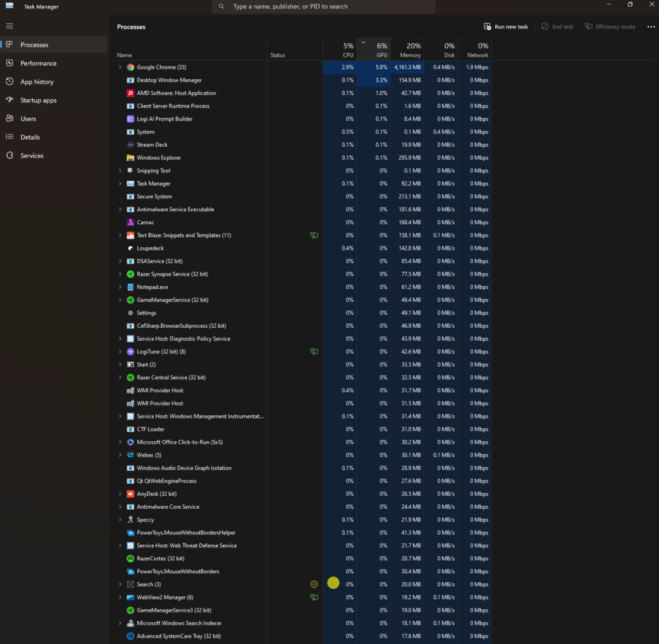The width and height of the screenshot is (659, 644).
Task: Click the Text Blaze process icon
Action: (x=130, y=235)
